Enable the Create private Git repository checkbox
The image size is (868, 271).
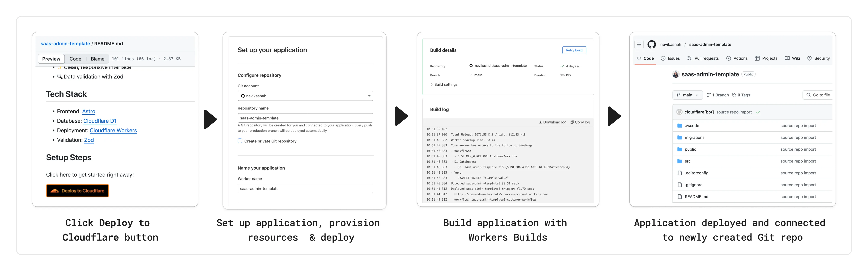pyautogui.click(x=239, y=141)
